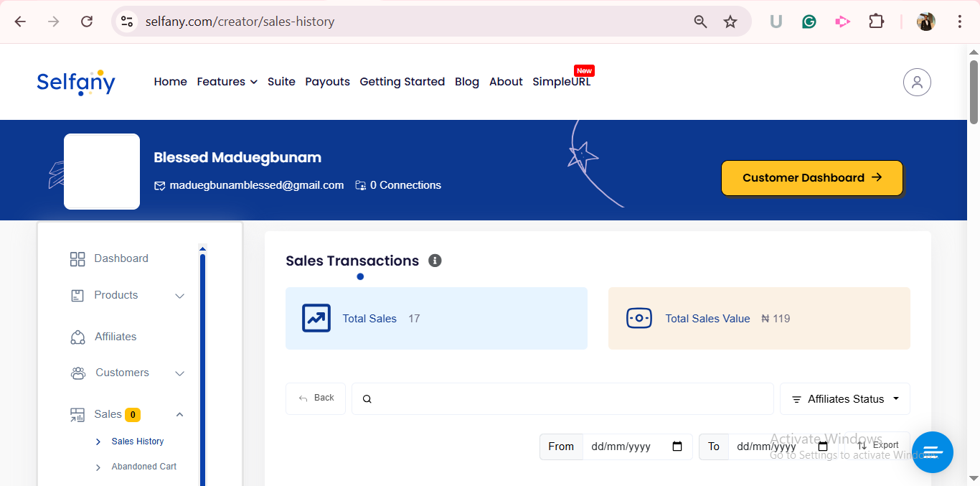This screenshot has width=980, height=486.
Task: Click the 0 Connections text
Action: tap(405, 185)
